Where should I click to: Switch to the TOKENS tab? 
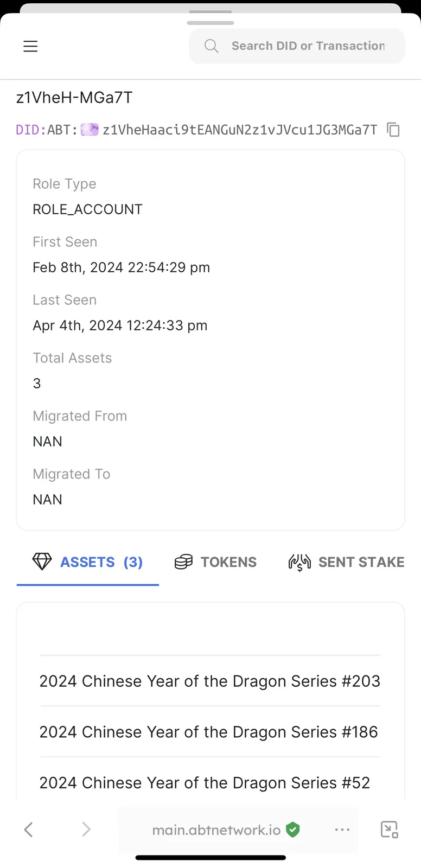[216, 562]
